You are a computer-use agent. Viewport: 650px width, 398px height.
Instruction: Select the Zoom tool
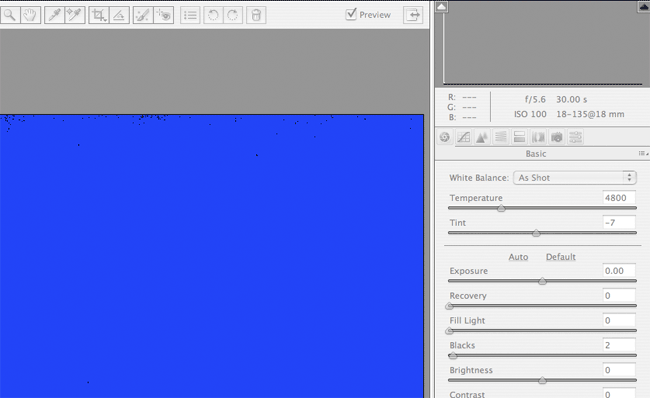click(x=10, y=15)
